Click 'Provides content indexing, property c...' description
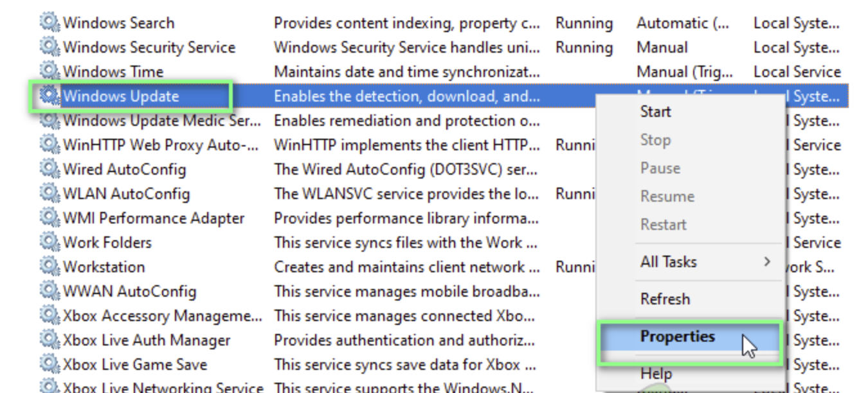Image resolution: width=868 pixels, height=393 pixels. point(407,24)
